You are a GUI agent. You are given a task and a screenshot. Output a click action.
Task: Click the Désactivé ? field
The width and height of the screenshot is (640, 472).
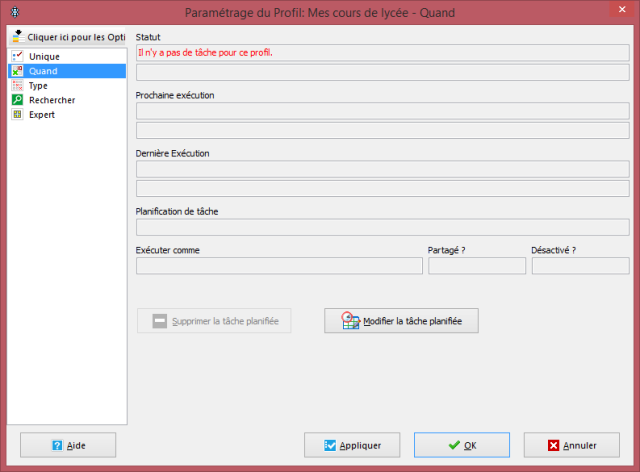point(580,266)
